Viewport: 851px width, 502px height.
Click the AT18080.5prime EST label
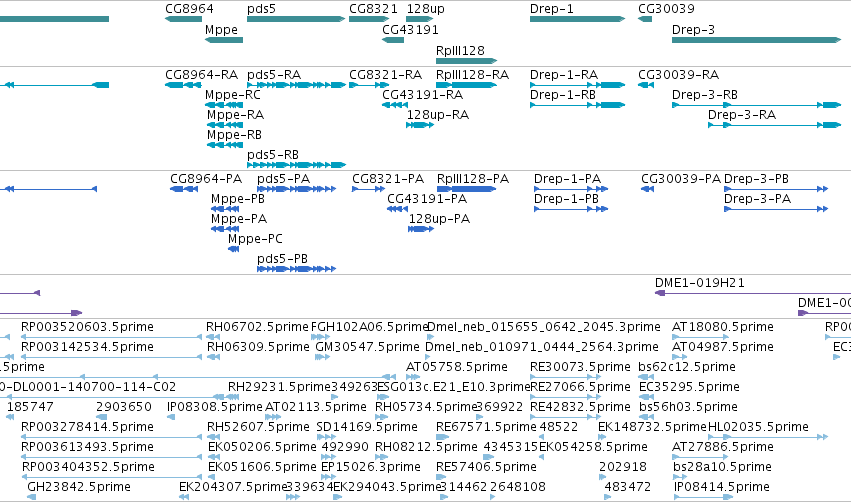click(723, 327)
